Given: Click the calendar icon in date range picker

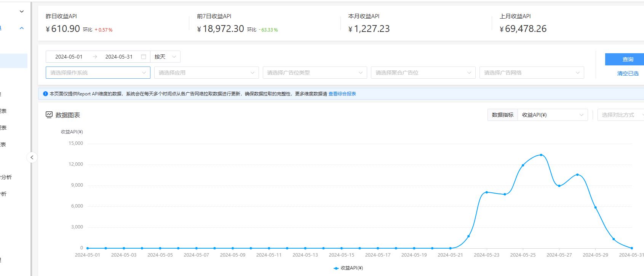Looking at the screenshot, I should [x=144, y=57].
